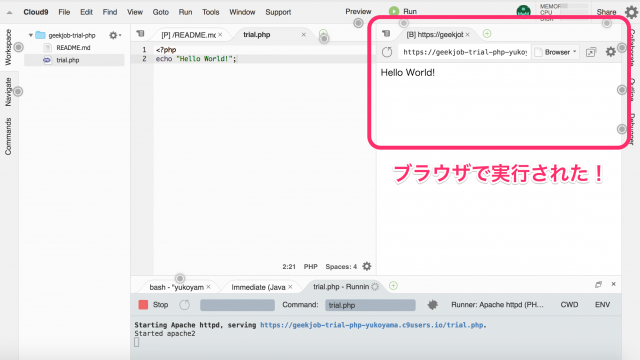Image resolution: width=640 pixels, height=360 pixels.
Task: Close the bash terminal tab
Action: 209,287
